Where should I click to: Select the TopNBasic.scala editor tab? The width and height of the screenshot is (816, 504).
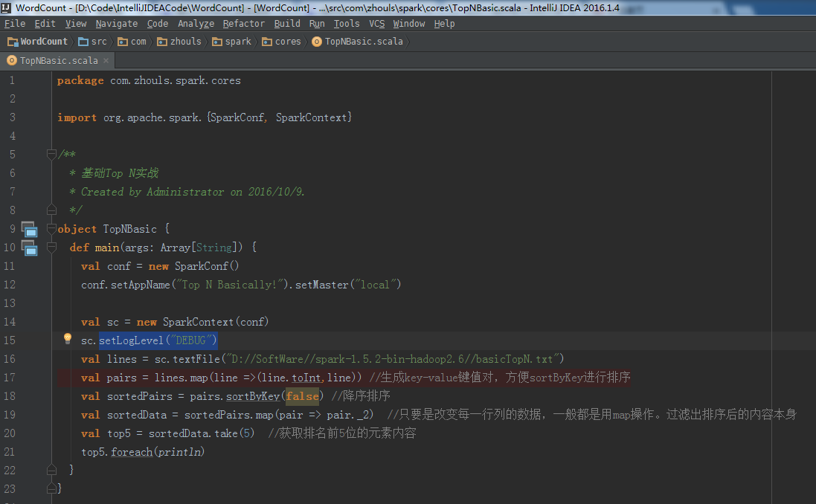pos(59,61)
